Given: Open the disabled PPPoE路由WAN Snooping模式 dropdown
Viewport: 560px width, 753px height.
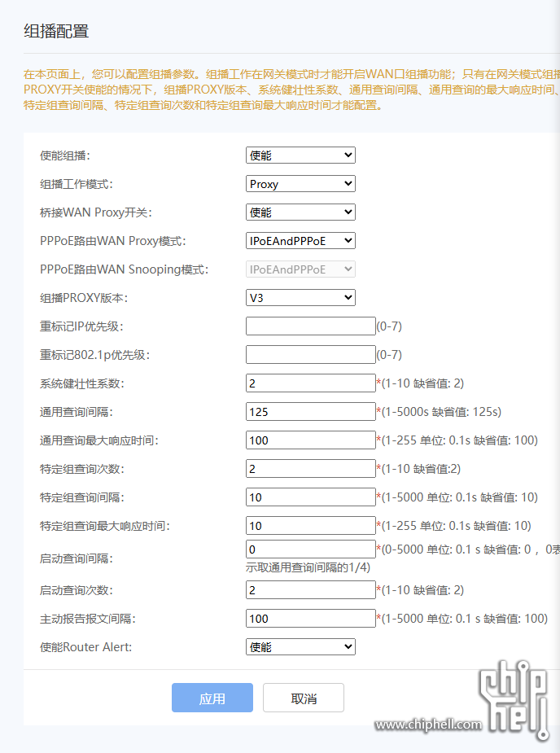Looking at the screenshot, I should click(x=300, y=269).
